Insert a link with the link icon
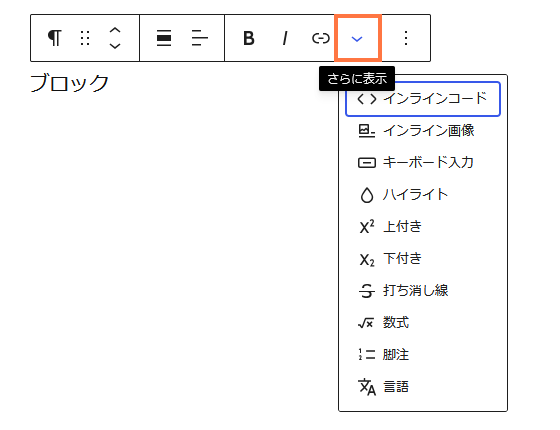The width and height of the screenshot is (560, 430). point(320,38)
